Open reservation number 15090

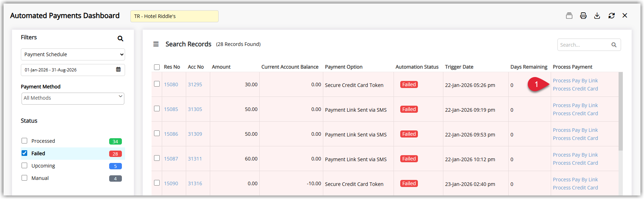(x=171, y=183)
